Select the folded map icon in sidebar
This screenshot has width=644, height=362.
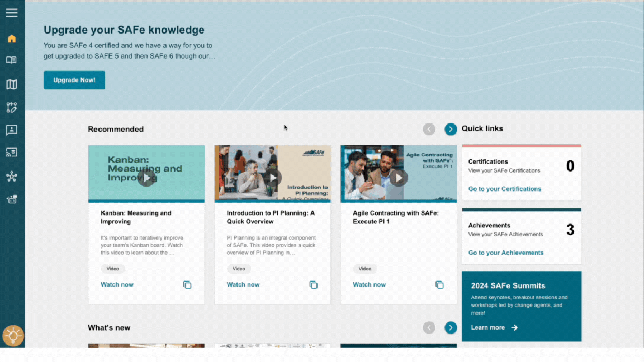[x=12, y=84]
